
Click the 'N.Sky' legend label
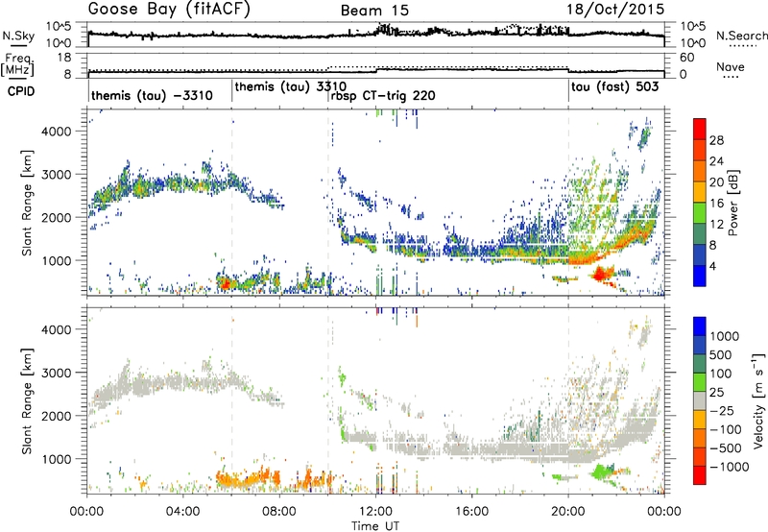click(18, 36)
